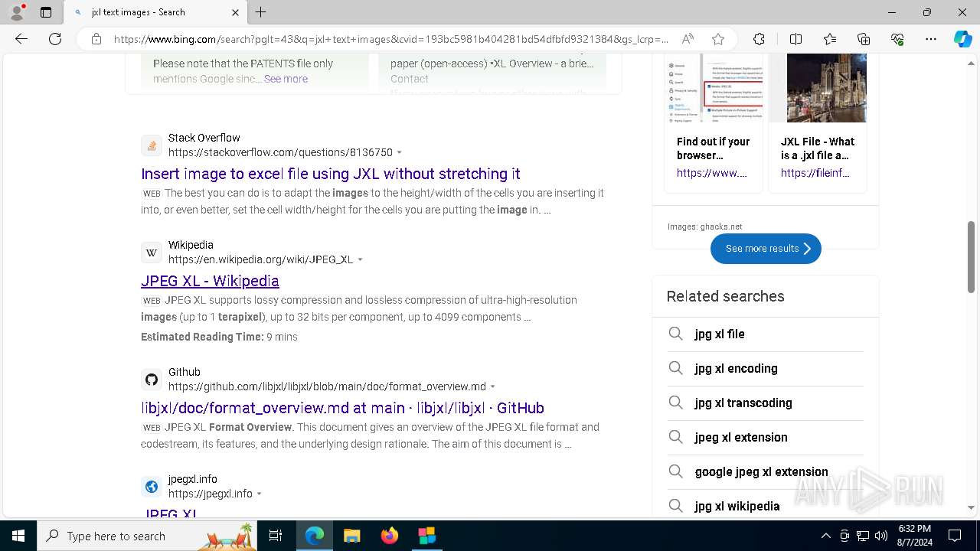This screenshot has height=551, width=980.
Task: Close the jxl text images tab
Action: pos(235,12)
